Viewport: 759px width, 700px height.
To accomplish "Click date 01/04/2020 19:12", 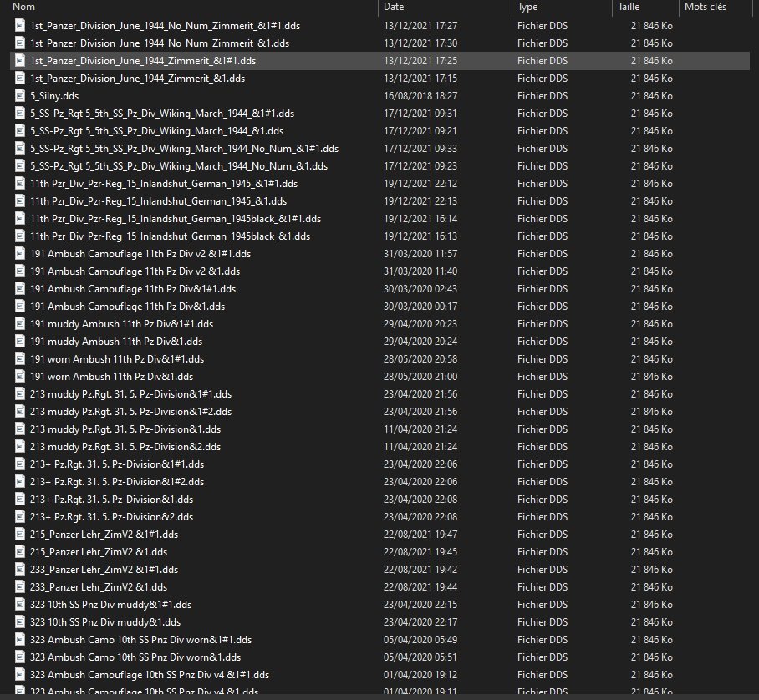I will (420, 674).
